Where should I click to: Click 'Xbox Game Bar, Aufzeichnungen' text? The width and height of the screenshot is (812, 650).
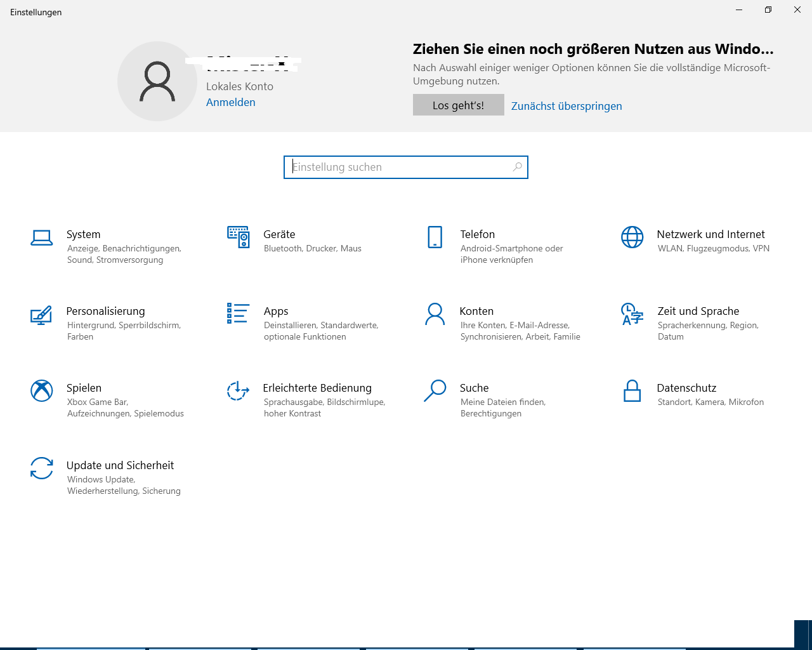126,408
